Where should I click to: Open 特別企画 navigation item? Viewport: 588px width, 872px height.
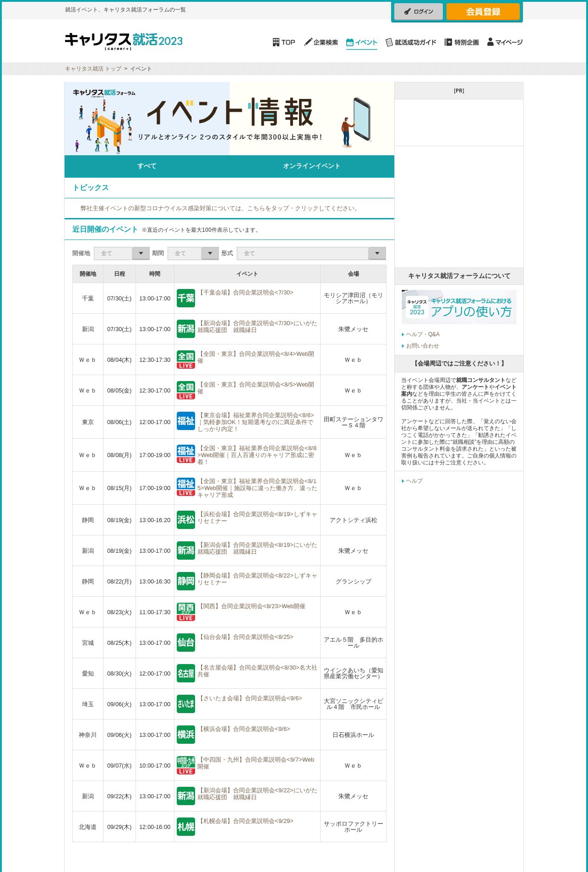tap(462, 42)
